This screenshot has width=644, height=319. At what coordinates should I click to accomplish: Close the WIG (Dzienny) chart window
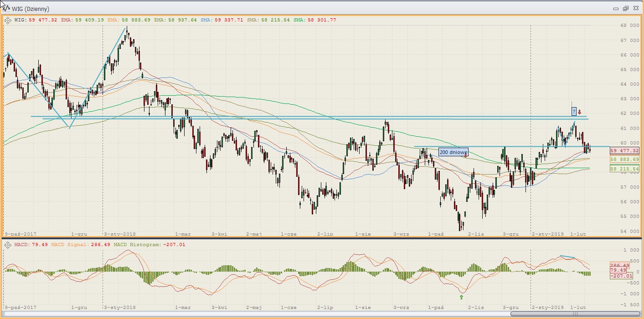pos(636,9)
